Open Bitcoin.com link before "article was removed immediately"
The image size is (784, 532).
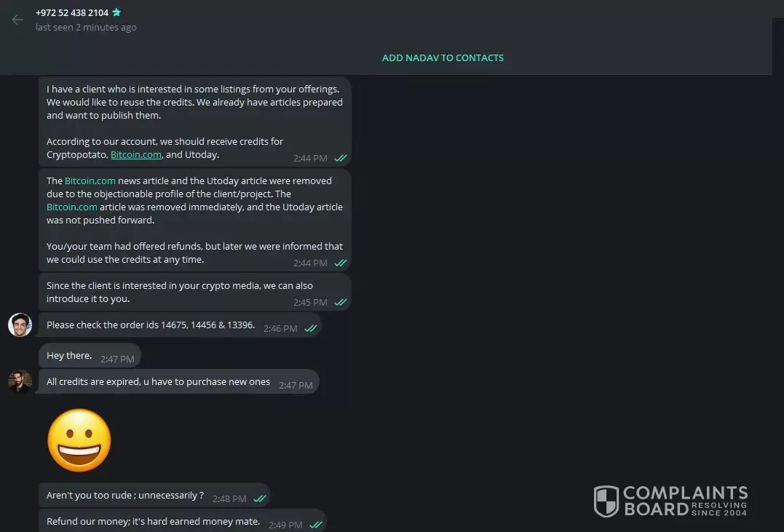pos(71,207)
